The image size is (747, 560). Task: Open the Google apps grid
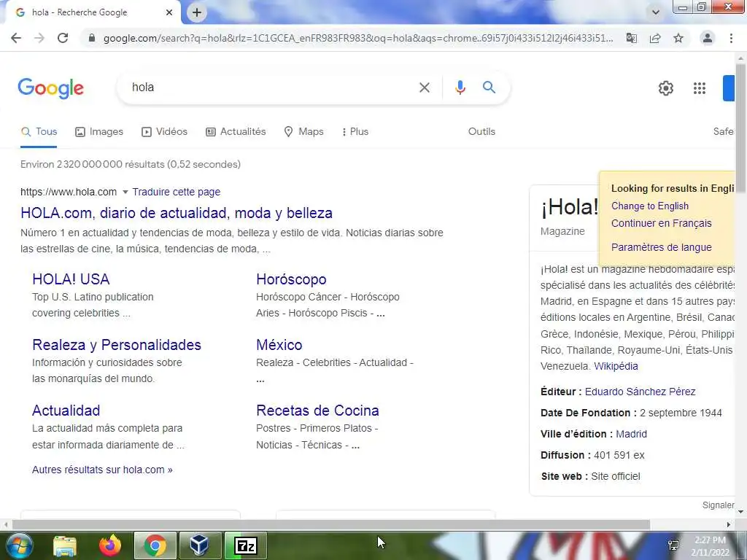tap(700, 88)
